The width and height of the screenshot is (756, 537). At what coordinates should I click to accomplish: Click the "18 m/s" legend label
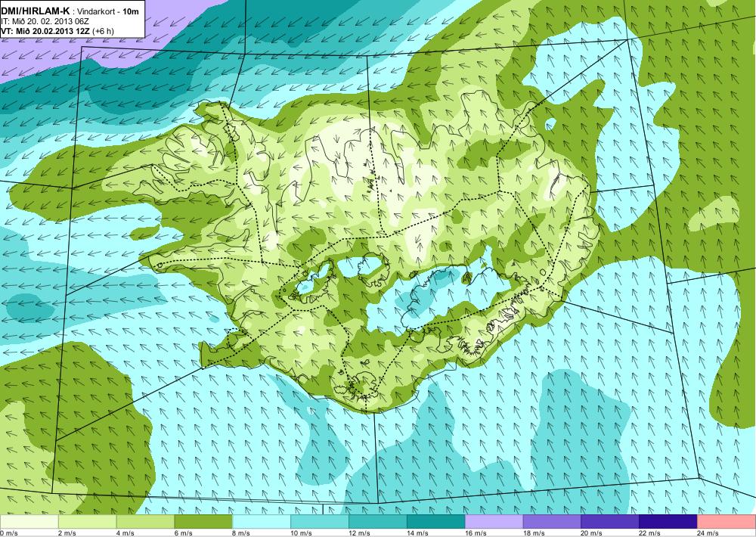pyautogui.click(x=534, y=533)
